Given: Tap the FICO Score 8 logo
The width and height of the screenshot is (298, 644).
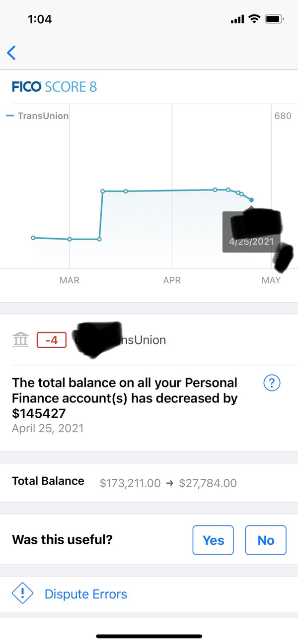Looking at the screenshot, I should (54, 87).
